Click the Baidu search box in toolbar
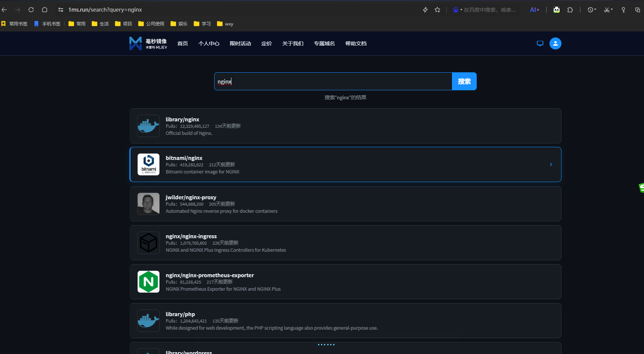The image size is (644, 354). (x=490, y=10)
